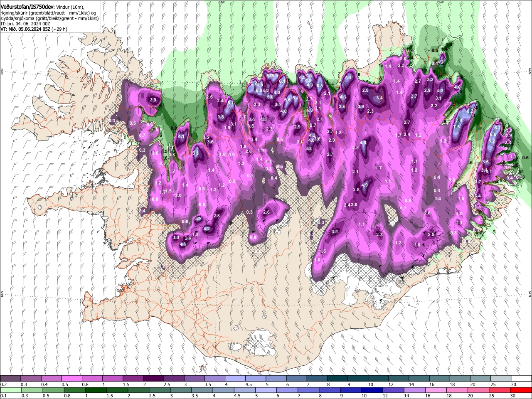
Task: Click the '(+29 h)' forecast offset
Action: [60, 29]
